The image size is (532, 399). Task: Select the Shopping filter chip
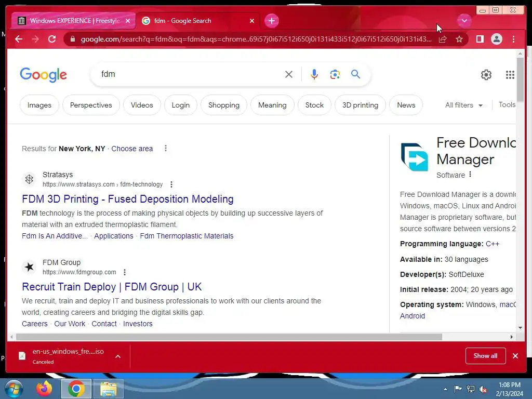(x=224, y=105)
